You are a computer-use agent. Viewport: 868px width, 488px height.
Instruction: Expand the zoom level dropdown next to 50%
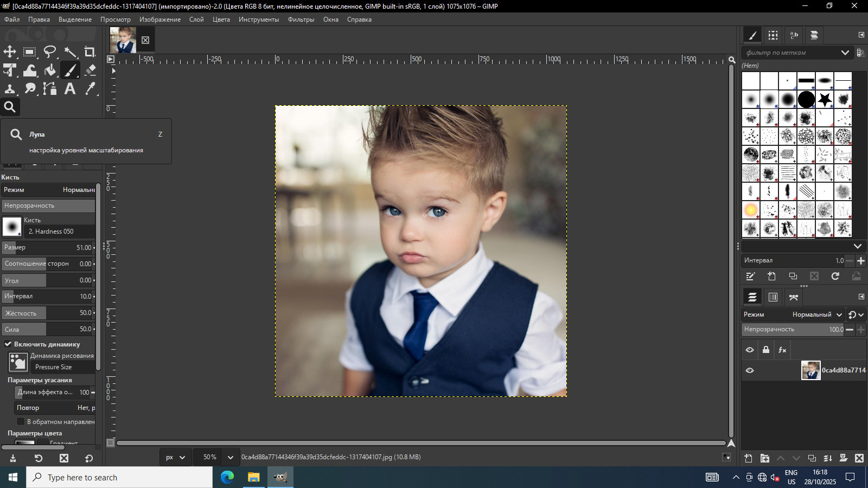click(230, 457)
